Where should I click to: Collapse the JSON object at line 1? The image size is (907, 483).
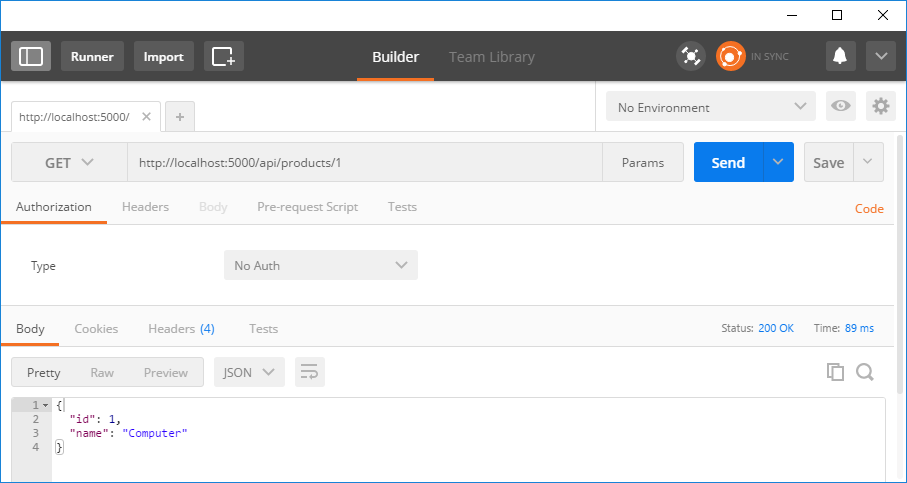45,405
